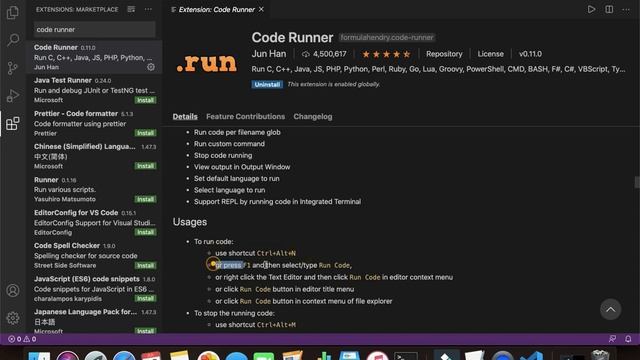Image resolution: width=640 pixels, height=360 pixels.
Task: Install Java Test Runner extension
Action: (145, 100)
